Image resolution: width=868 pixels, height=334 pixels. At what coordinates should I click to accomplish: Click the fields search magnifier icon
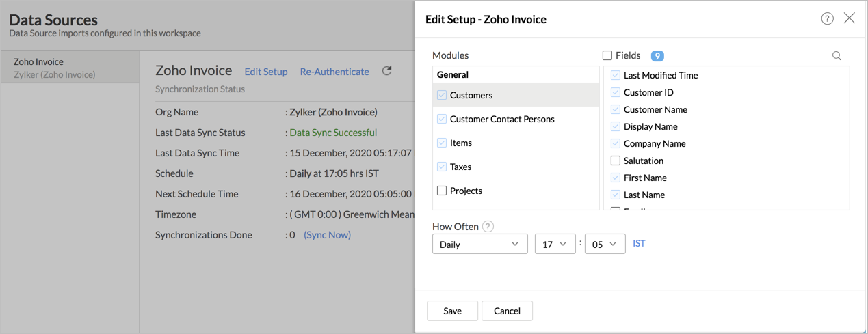pos(837,56)
